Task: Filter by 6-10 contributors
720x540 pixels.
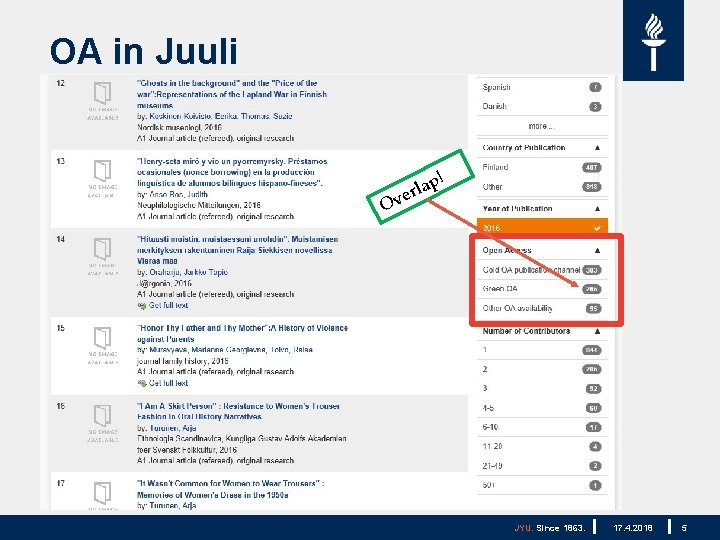Action: pyautogui.click(x=542, y=427)
